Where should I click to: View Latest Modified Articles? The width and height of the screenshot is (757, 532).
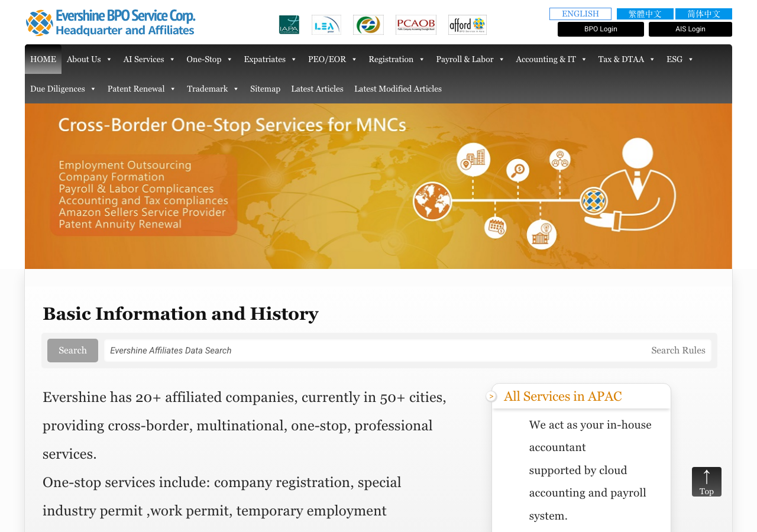pos(398,89)
